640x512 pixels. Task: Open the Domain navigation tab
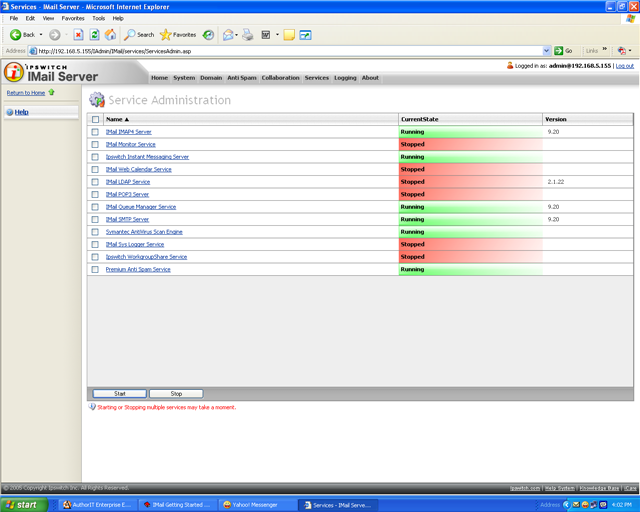pyautogui.click(x=211, y=78)
